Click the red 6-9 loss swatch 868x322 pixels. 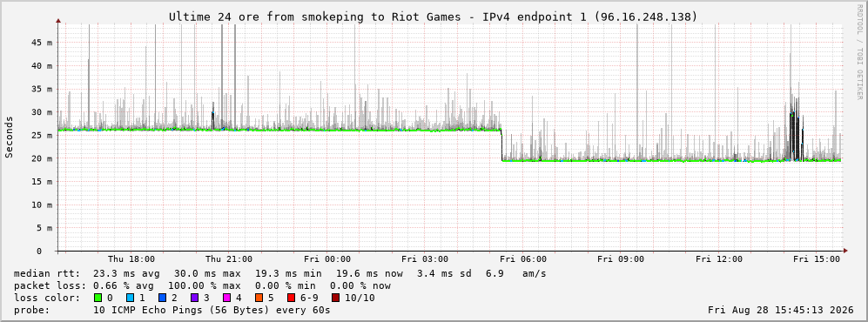click(291, 298)
